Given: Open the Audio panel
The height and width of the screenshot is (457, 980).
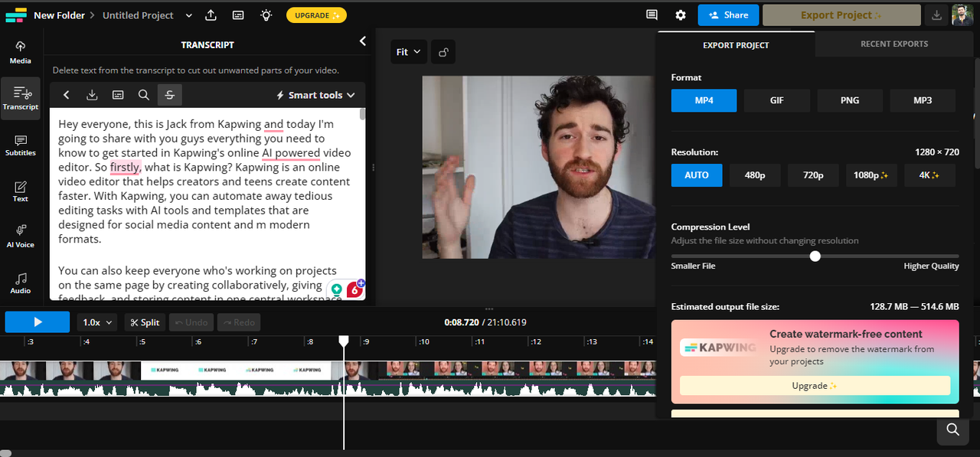Looking at the screenshot, I should [21, 282].
